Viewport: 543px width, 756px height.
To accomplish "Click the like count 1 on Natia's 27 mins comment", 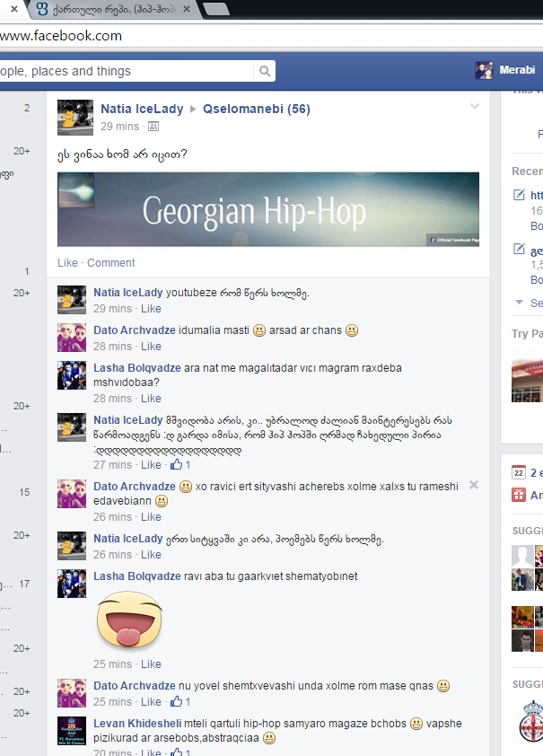I will click(188, 465).
